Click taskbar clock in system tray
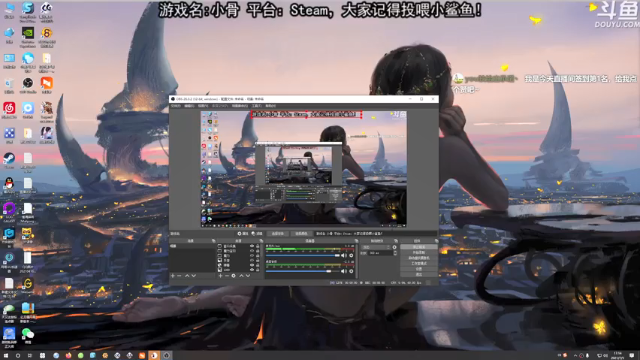640x360 pixels. tap(618, 355)
